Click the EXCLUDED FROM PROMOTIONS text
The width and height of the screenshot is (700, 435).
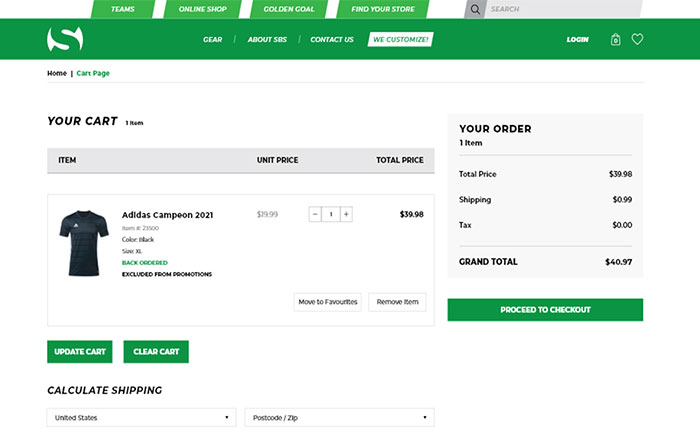167,274
